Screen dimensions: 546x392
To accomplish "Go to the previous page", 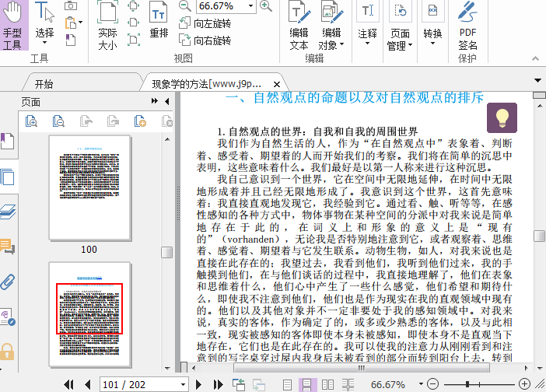I will [x=88, y=384].
